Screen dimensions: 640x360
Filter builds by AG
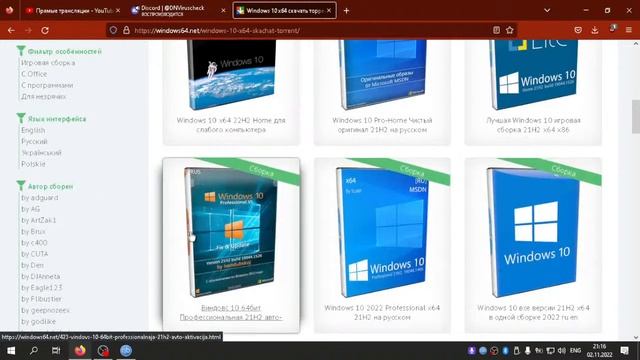[x=31, y=209]
